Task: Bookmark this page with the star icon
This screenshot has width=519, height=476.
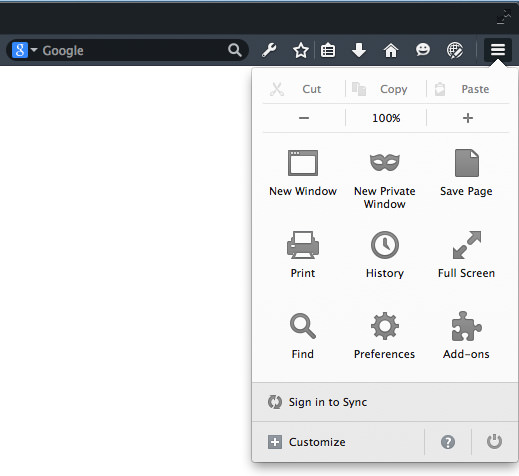Action: pyautogui.click(x=300, y=50)
